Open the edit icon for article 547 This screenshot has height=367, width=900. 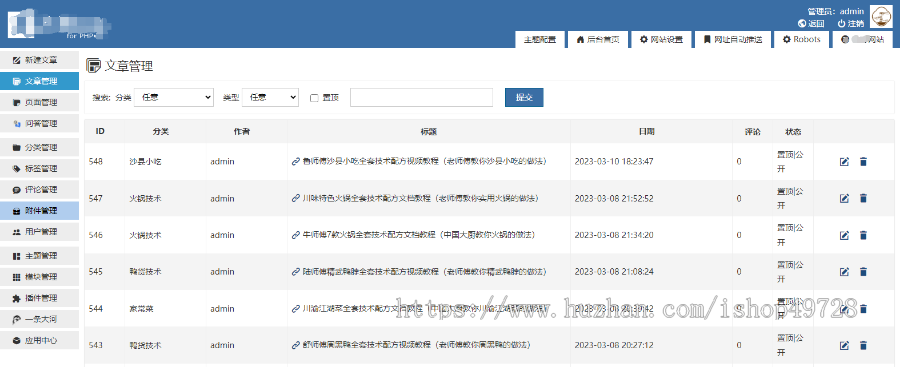click(x=844, y=199)
